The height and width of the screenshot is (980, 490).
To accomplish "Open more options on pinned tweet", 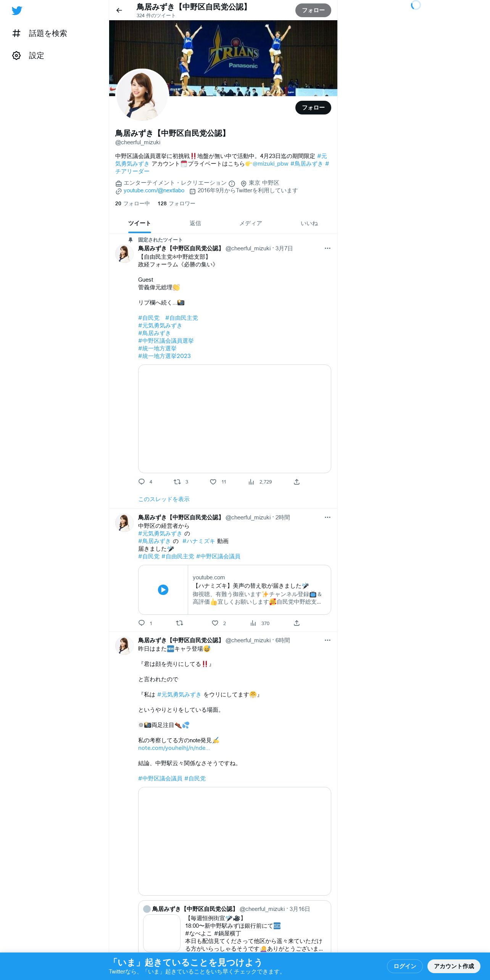I will point(327,248).
